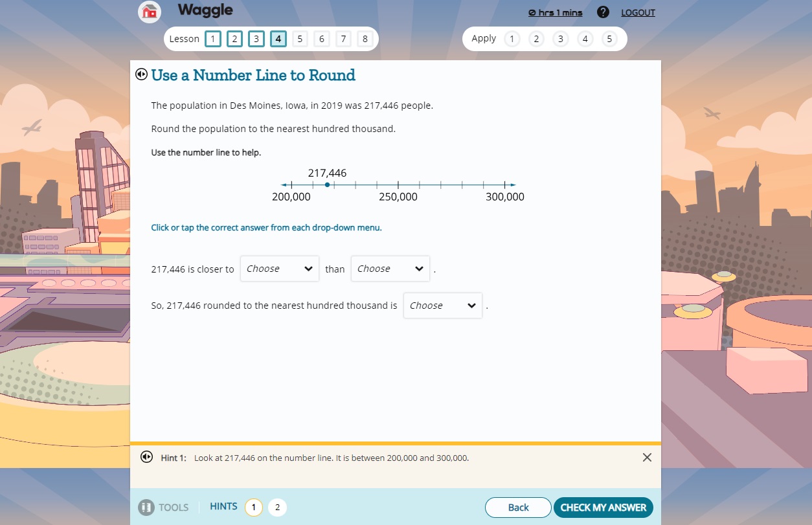The height and width of the screenshot is (525, 812).
Task: Open the first Choose dropdown
Action: 279,269
